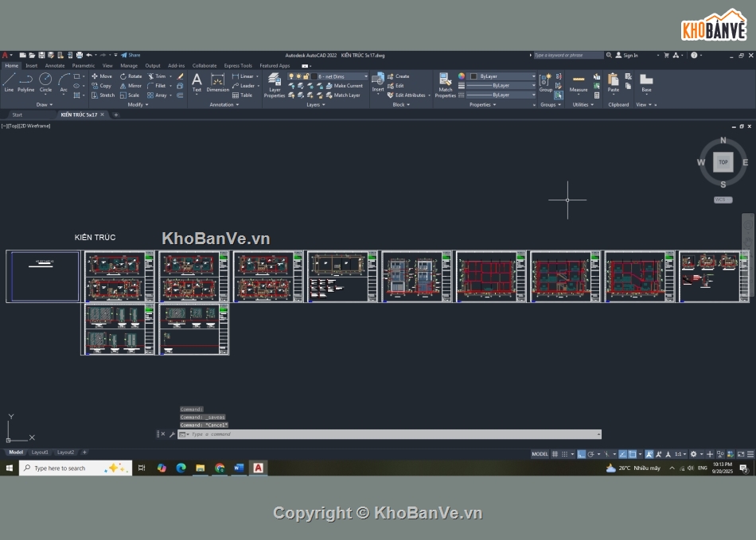Open the Layout1 tab
Screen dimensions: 756x540
point(40,453)
